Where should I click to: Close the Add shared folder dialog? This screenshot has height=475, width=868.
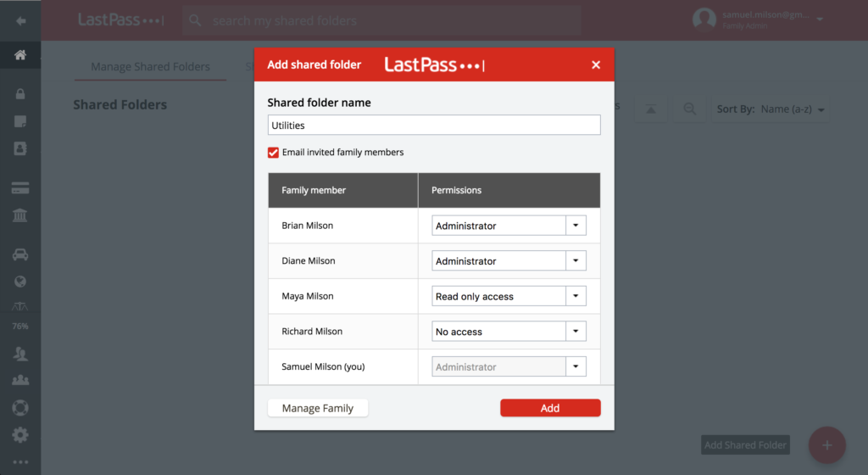(x=596, y=64)
